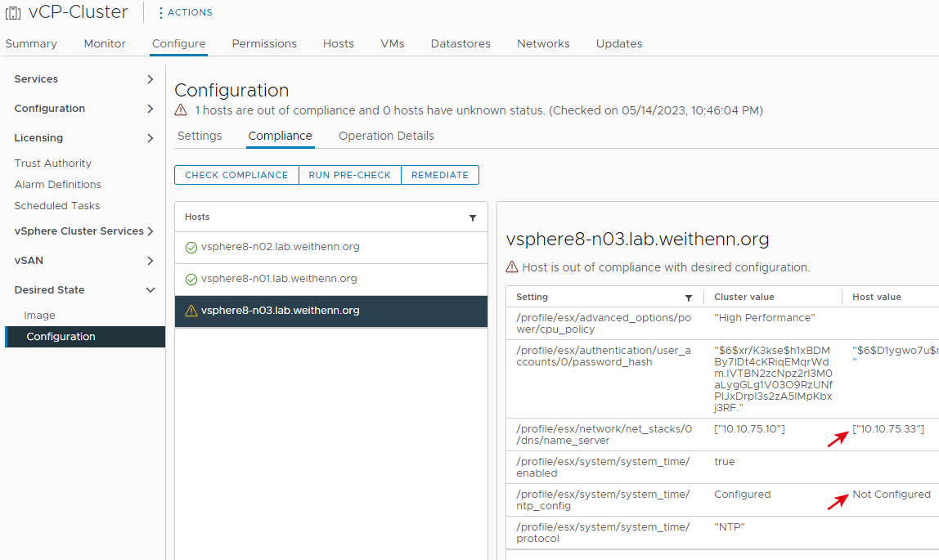
Task: Click warning icon for vsphere8-n03 host row
Action: pyautogui.click(x=191, y=311)
